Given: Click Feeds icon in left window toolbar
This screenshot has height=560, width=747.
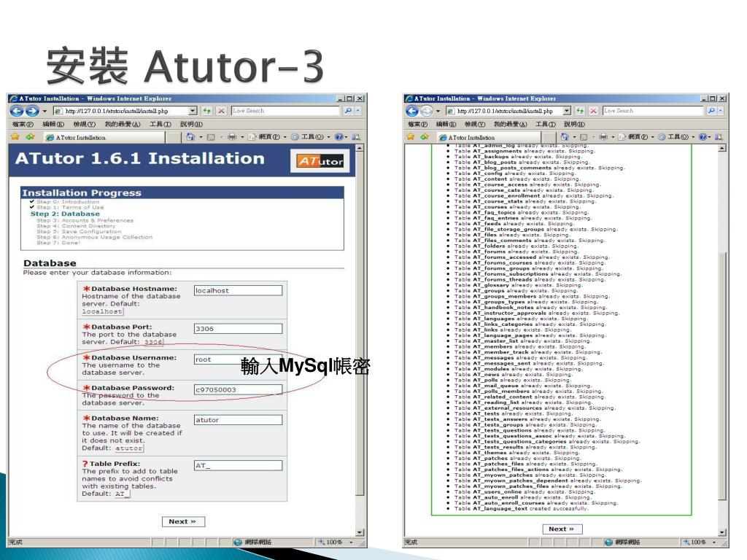Looking at the screenshot, I should pos(211,137).
